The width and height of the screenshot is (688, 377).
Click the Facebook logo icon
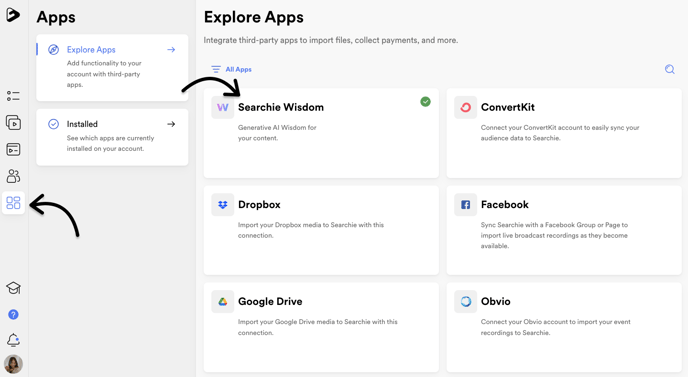(466, 205)
